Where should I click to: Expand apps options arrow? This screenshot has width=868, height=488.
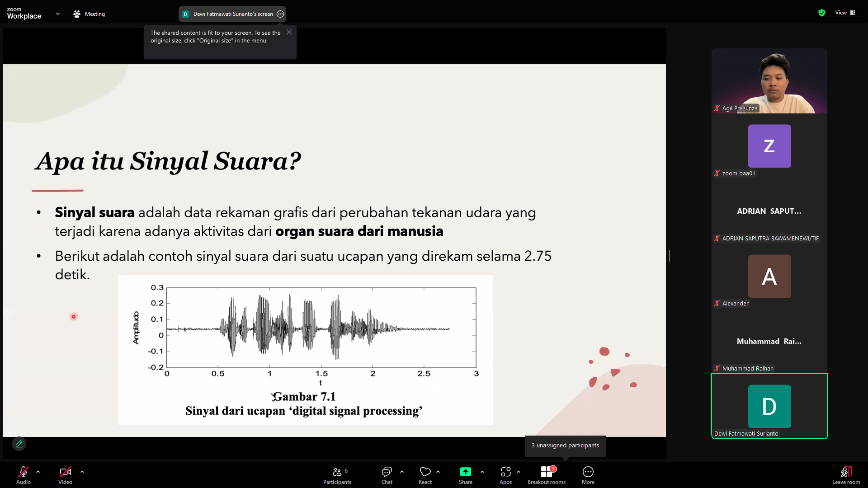519,472
